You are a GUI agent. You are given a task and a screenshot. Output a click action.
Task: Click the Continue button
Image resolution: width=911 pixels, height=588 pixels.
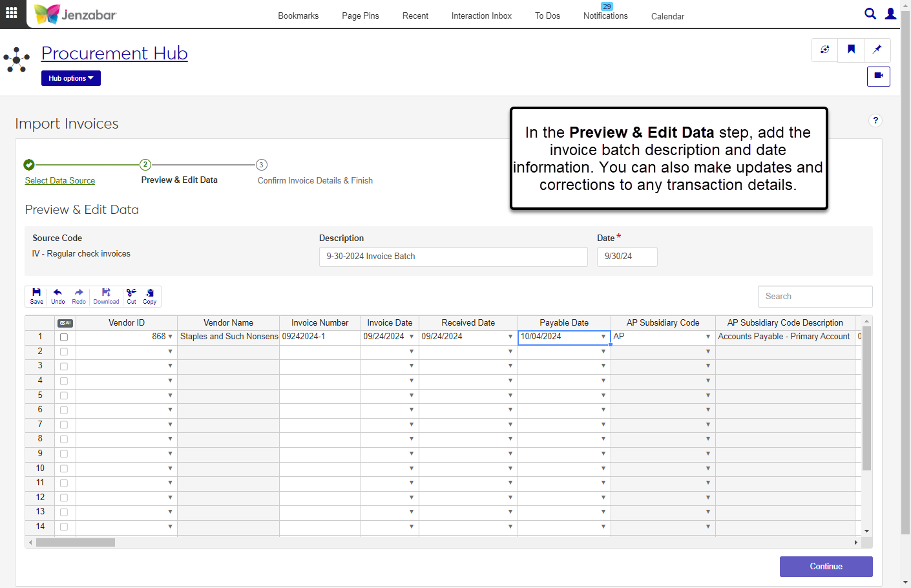point(826,567)
